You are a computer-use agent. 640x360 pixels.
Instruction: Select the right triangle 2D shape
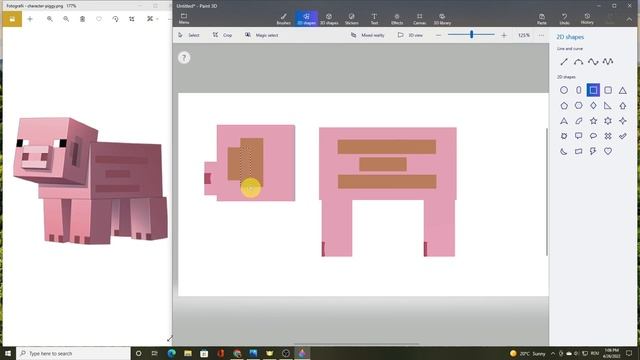pos(608,106)
